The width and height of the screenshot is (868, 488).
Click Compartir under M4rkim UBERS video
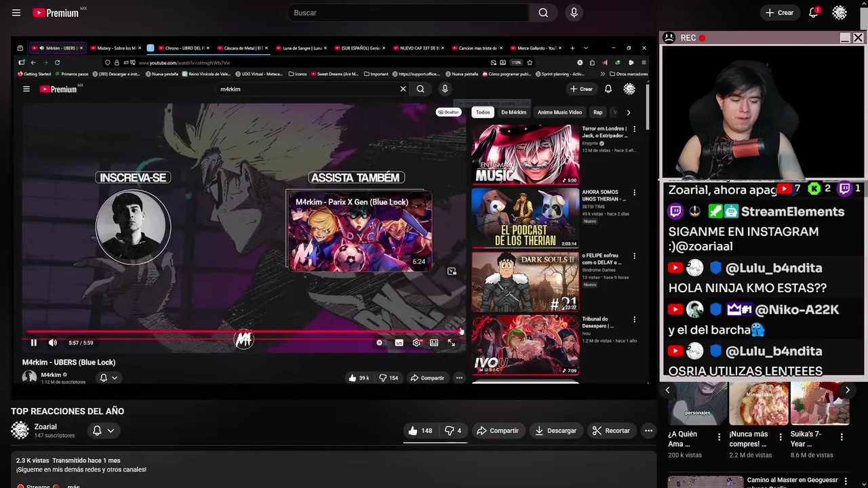427,378
